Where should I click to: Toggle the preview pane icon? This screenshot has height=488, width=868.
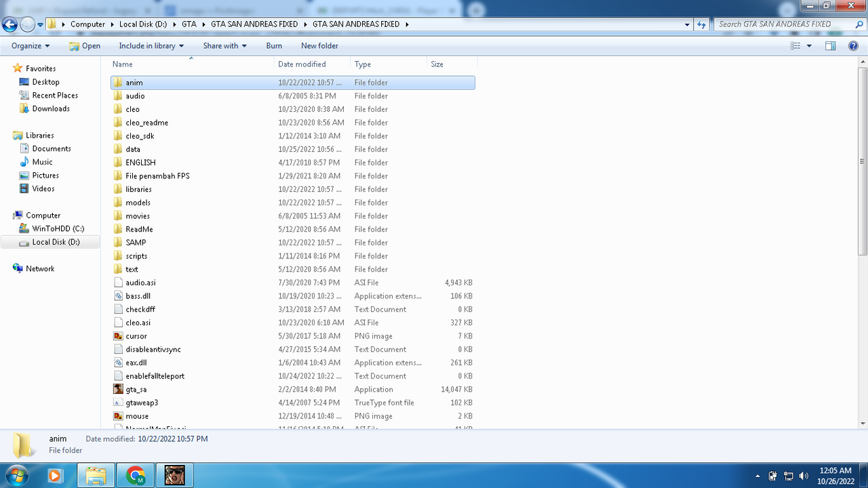pos(830,45)
